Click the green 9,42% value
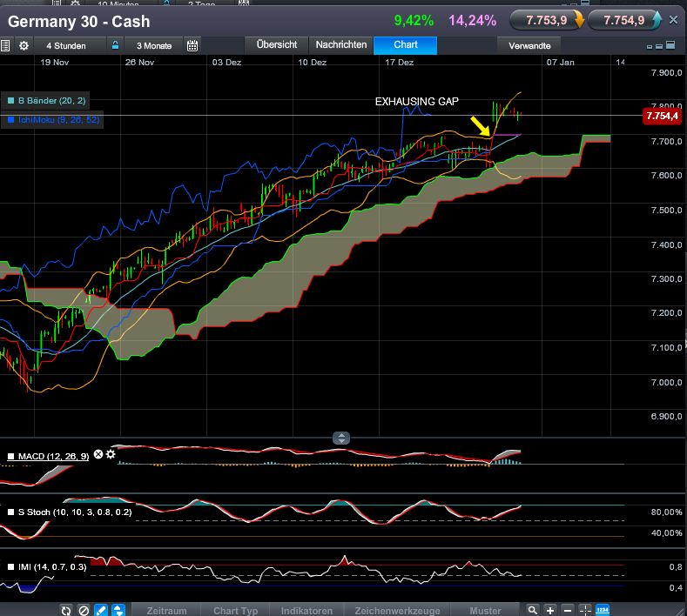Screen dimensions: 687x616 (414, 20)
